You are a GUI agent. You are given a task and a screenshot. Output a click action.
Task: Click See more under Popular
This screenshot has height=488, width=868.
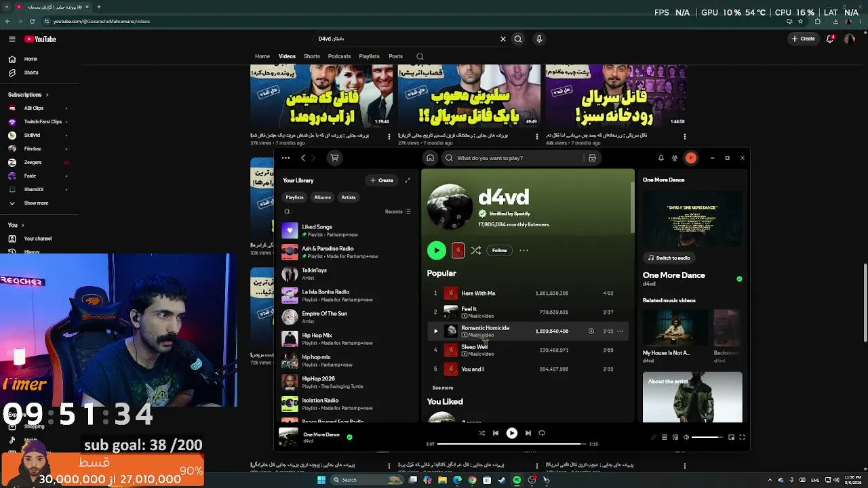pos(443,388)
